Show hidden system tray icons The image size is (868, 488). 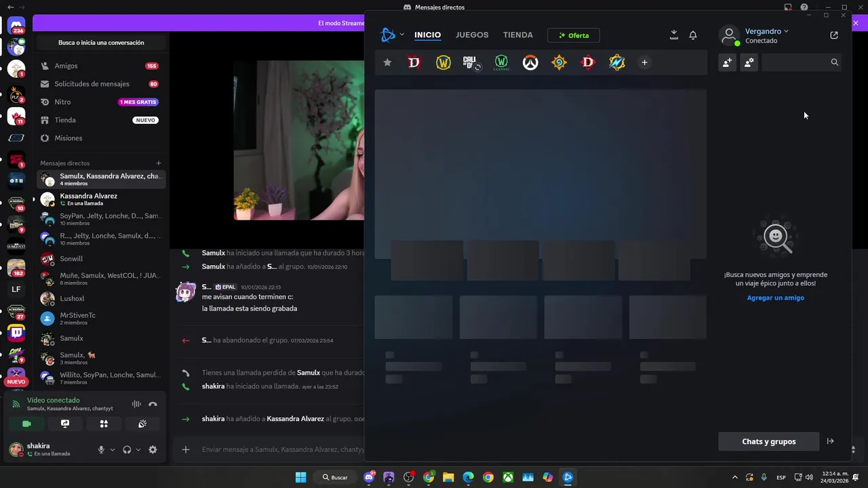(x=734, y=477)
